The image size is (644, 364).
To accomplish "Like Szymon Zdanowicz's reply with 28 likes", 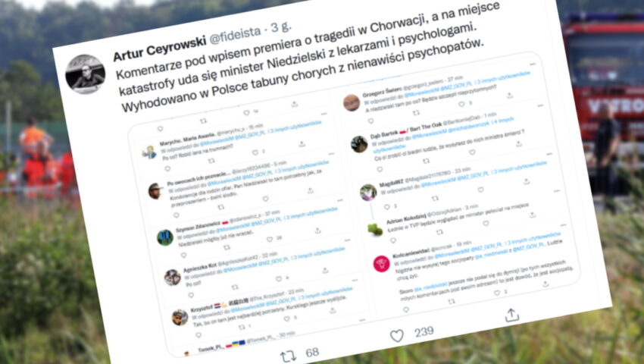I will pyautogui.click(x=270, y=240).
